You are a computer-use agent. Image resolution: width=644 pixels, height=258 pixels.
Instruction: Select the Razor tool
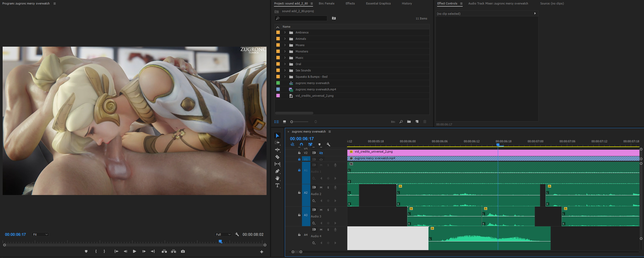click(277, 157)
